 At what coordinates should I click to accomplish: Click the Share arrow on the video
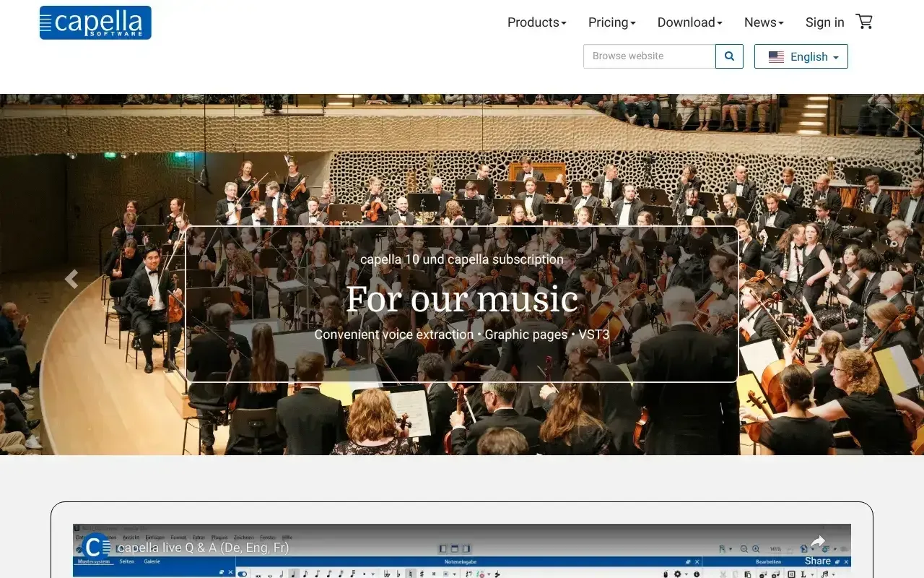(x=817, y=543)
